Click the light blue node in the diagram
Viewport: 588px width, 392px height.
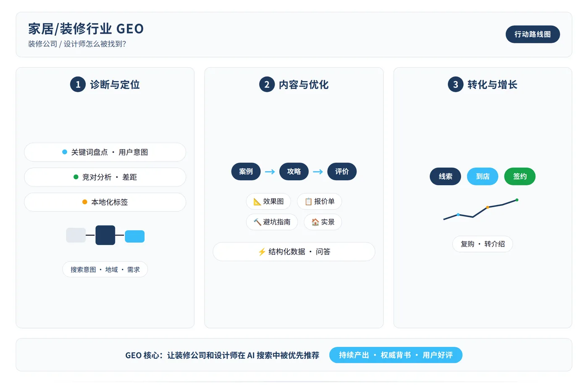click(x=135, y=236)
